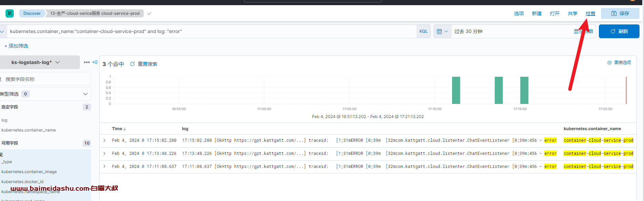Click the 17:11:08.637 row timestamp
Viewport: 644px width, 201px height.
(144, 167)
